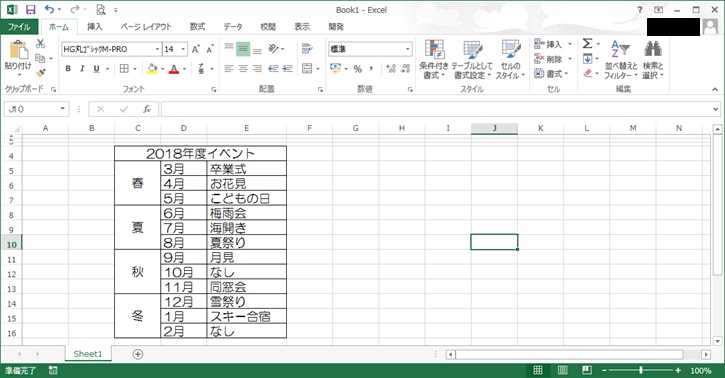Left-align the cell contents

pos(229,69)
